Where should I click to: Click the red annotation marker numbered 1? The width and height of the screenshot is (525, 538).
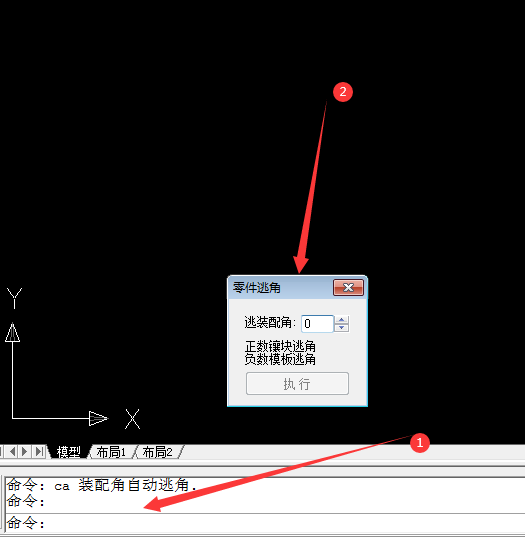click(x=419, y=443)
